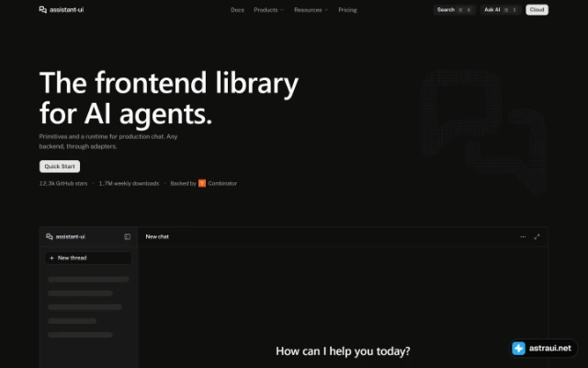Click the astraui.net badge
588x368 pixels.
[x=543, y=348]
